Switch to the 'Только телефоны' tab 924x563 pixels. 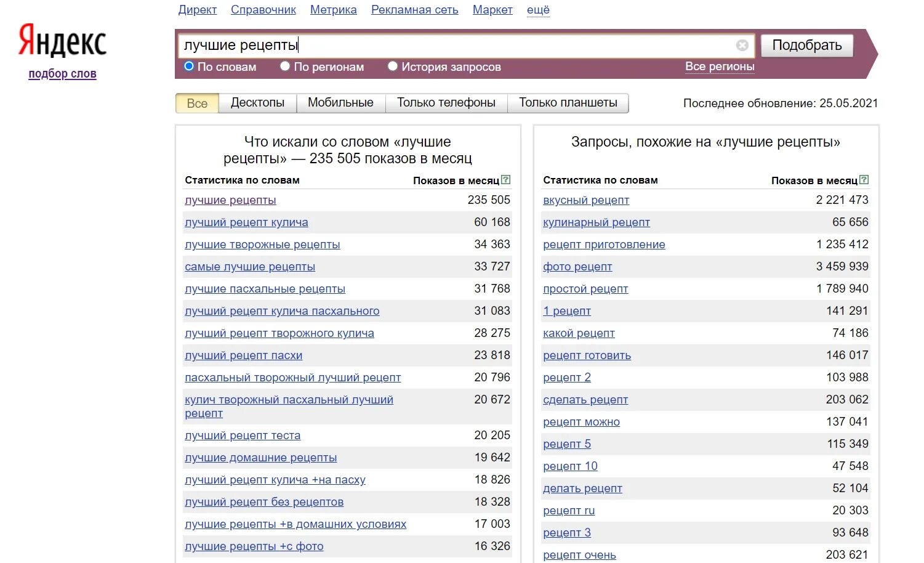[x=446, y=103]
